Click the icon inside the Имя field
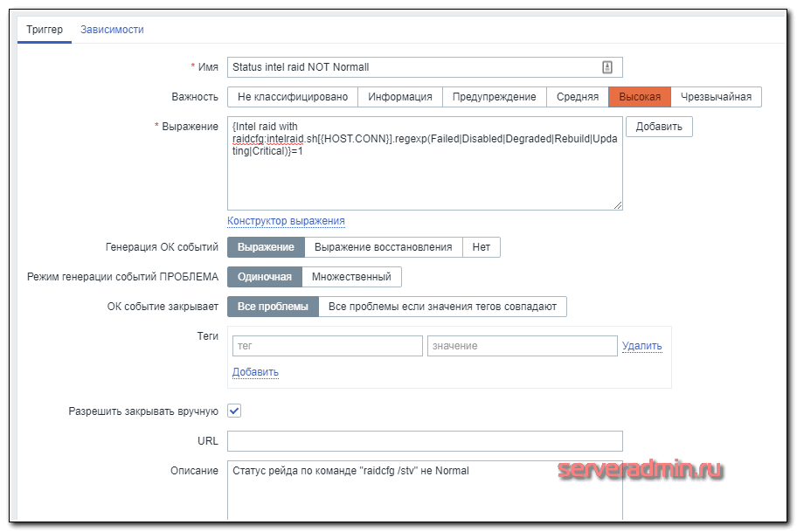797x532 pixels. [607, 67]
